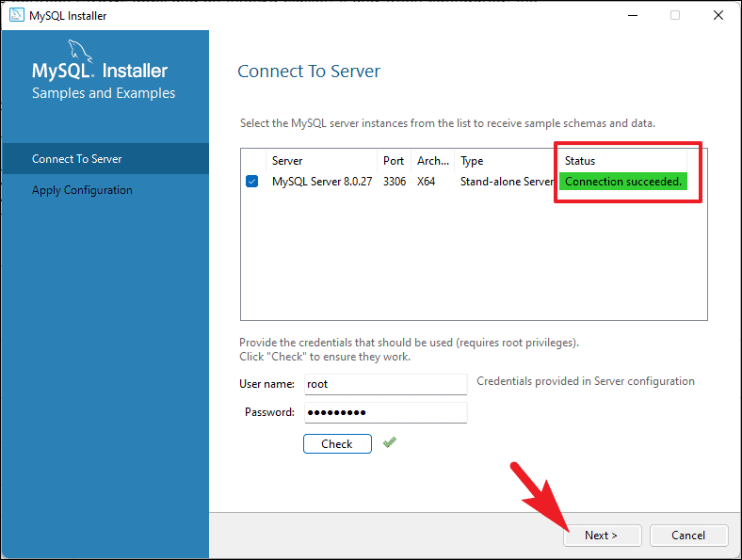Minimize the MySQL Installer window

point(633,15)
